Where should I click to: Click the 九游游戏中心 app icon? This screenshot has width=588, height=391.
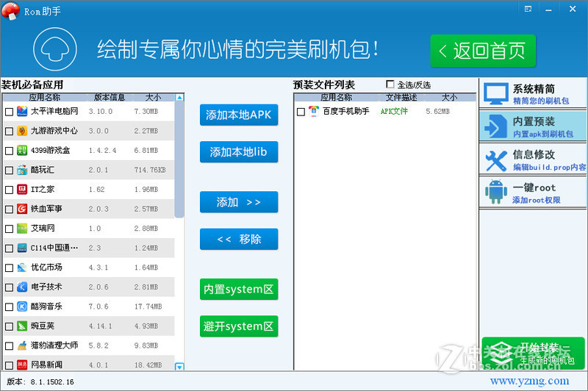point(22,131)
